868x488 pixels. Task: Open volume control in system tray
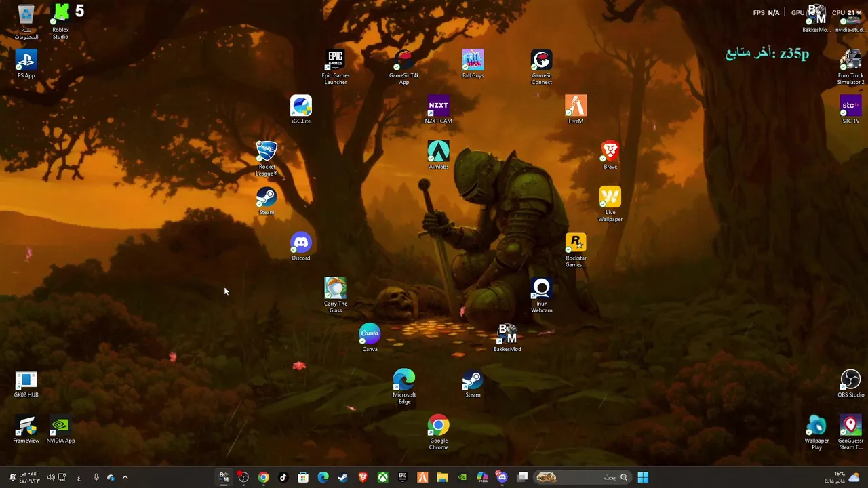pos(50,477)
